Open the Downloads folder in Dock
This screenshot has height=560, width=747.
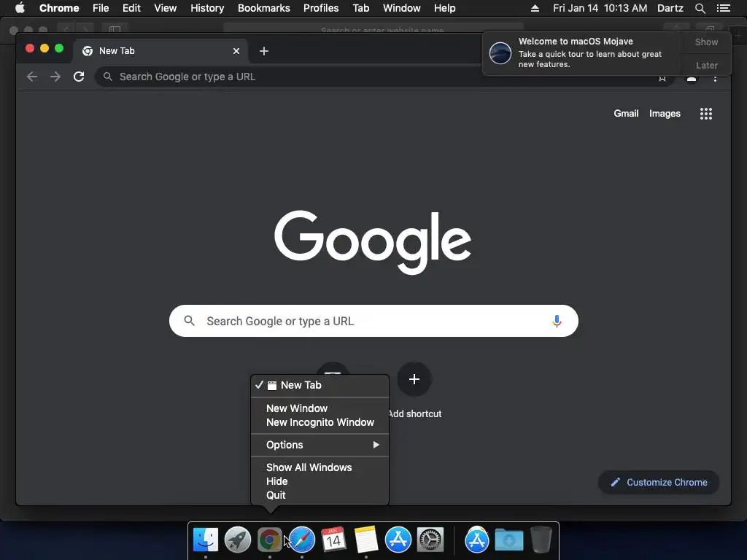(508, 540)
